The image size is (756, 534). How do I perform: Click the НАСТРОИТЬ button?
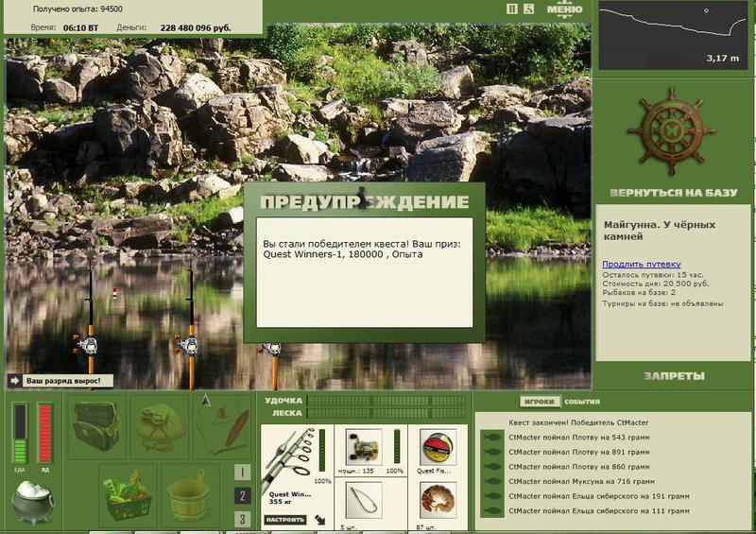[285, 520]
